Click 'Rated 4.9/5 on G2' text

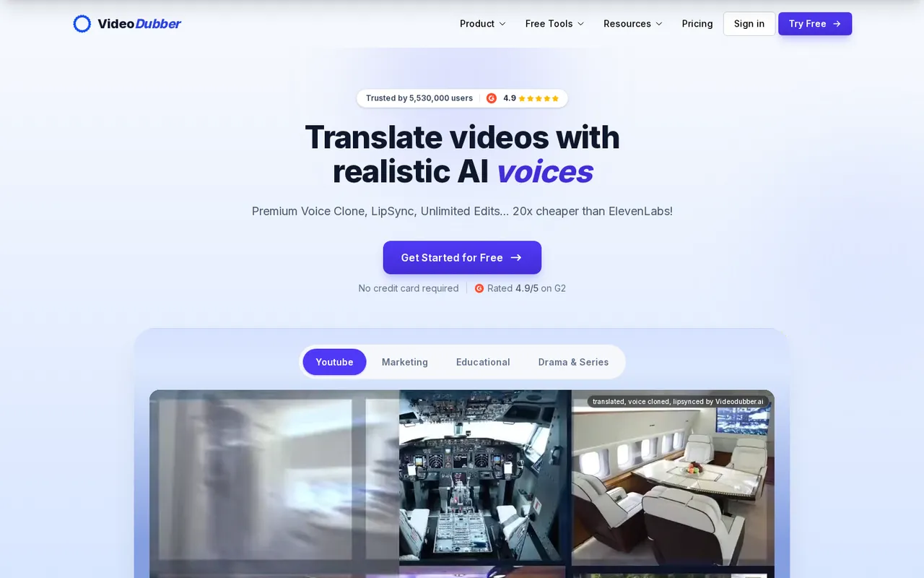tap(526, 288)
